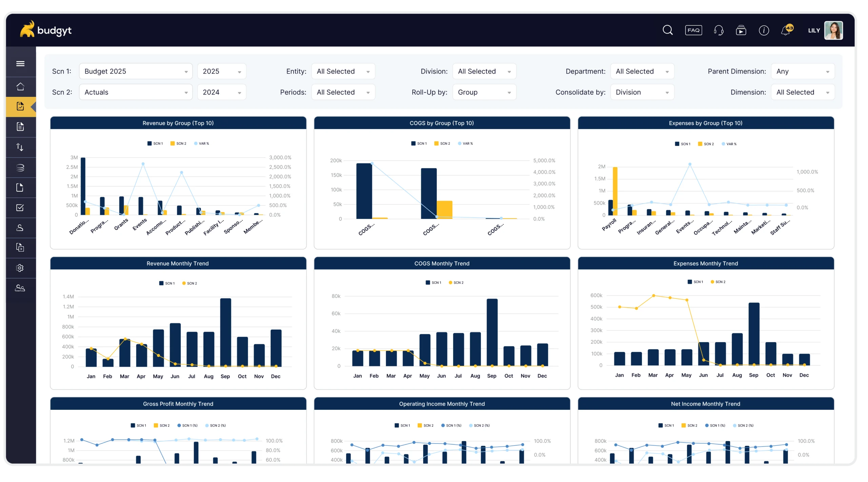This screenshot has width=868, height=482.
Task: Select the arrows transfer sidebar item
Action: [x=20, y=147]
